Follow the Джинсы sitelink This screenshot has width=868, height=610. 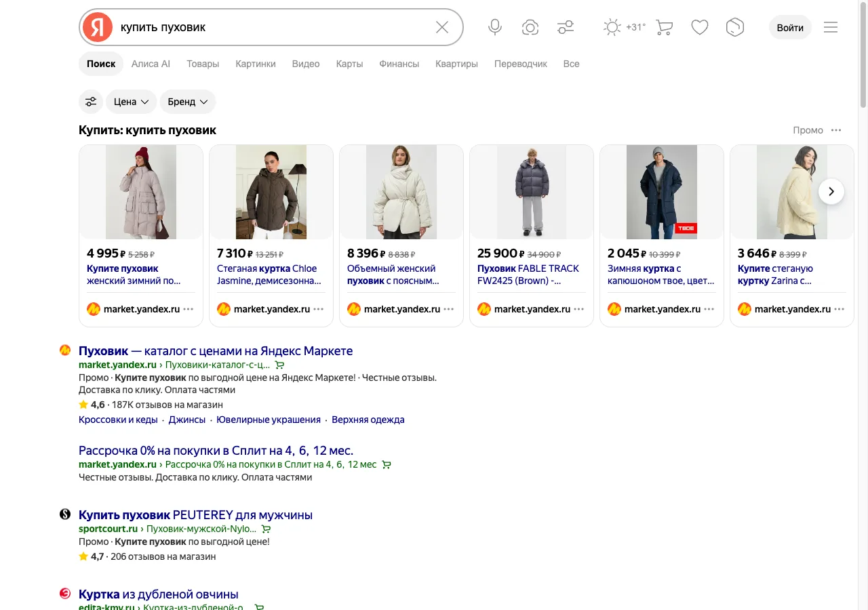[186, 420]
